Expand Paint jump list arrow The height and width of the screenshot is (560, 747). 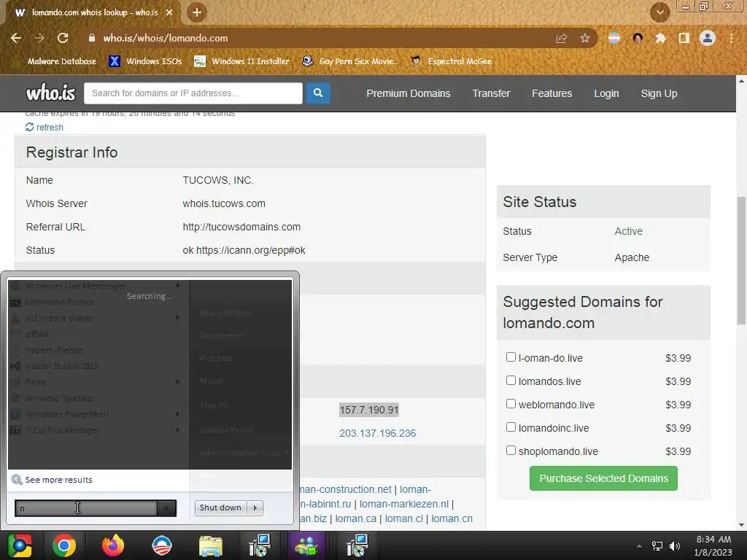(x=178, y=382)
